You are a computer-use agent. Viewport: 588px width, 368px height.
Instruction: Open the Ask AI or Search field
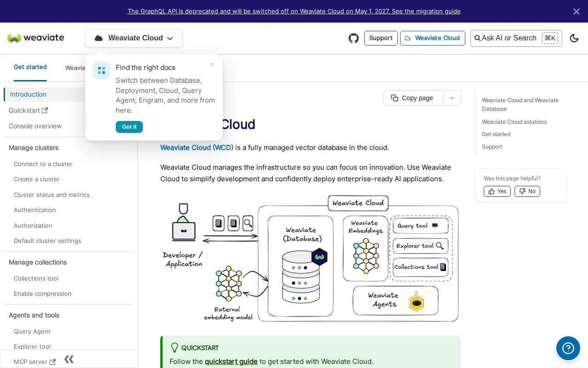(516, 38)
